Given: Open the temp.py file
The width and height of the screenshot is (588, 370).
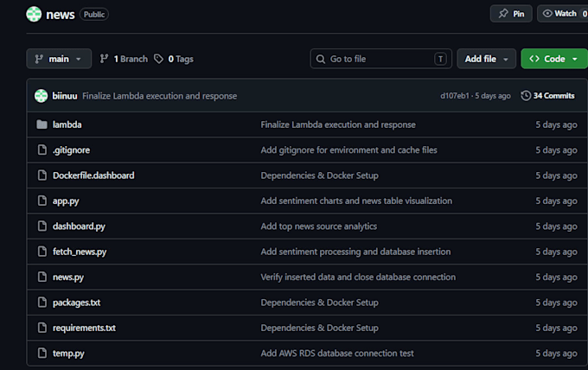Looking at the screenshot, I should pyautogui.click(x=68, y=354).
